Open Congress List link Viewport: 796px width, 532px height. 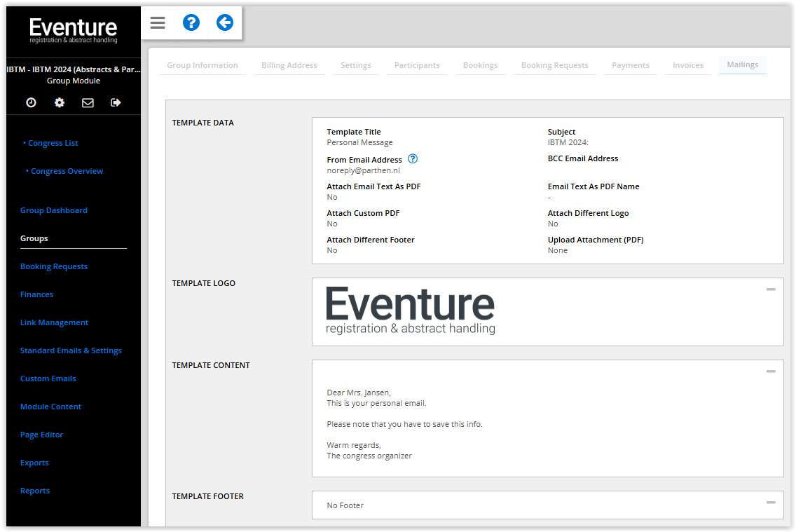click(x=53, y=143)
